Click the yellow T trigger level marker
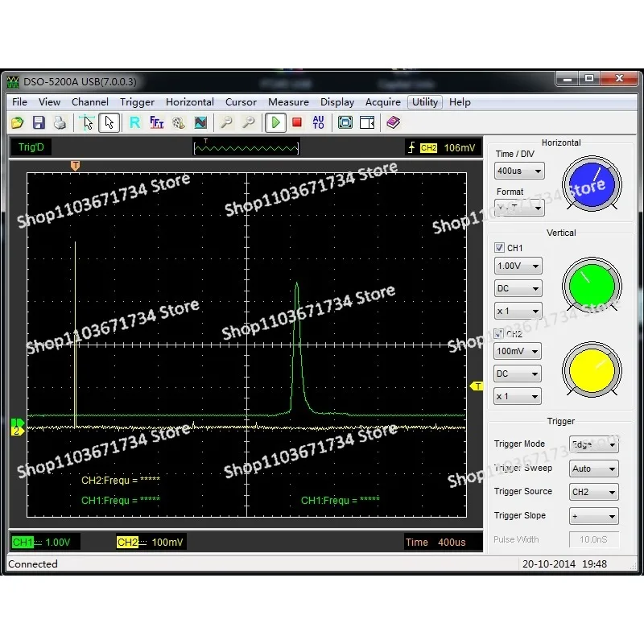Viewport: 644px width, 644px height. point(477,386)
